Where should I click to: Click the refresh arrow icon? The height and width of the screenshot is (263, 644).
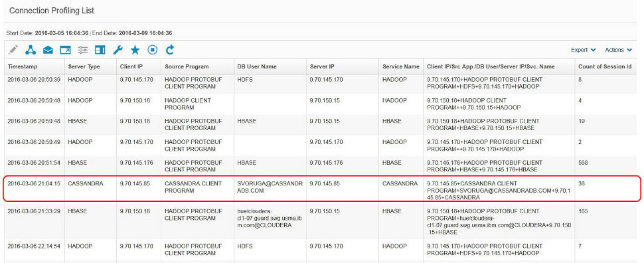[169, 50]
